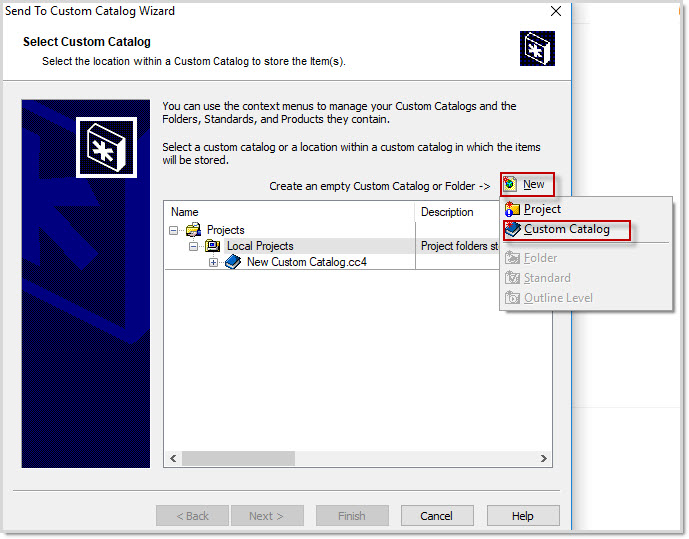Click the wizard logo icon in header
Screen dimensions: 689x539
tap(537, 49)
